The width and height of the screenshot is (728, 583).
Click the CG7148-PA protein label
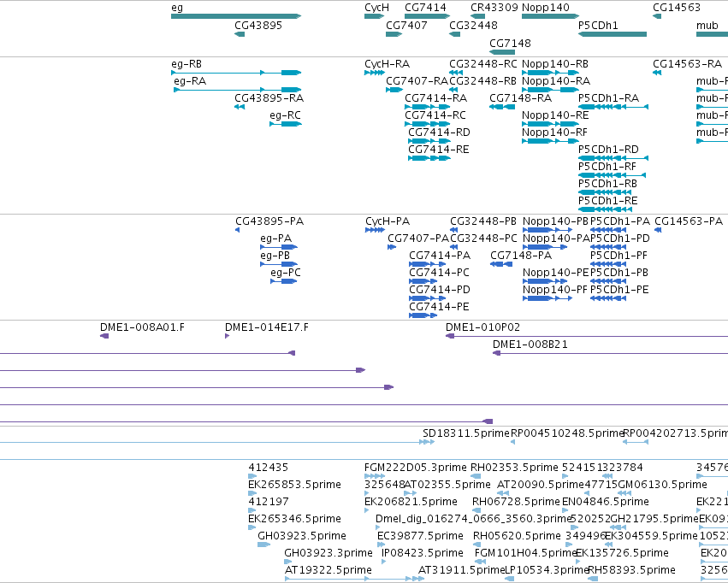(521, 256)
